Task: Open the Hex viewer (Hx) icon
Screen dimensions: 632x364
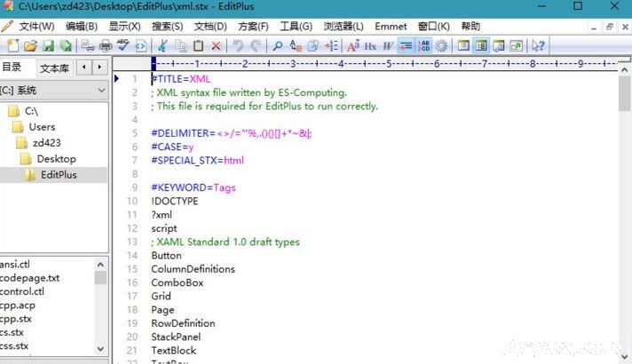Action: pos(370,45)
